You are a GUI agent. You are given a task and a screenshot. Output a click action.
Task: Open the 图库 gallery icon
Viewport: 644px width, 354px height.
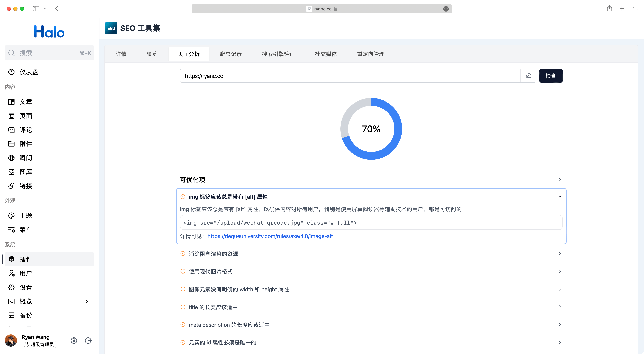[12, 172]
